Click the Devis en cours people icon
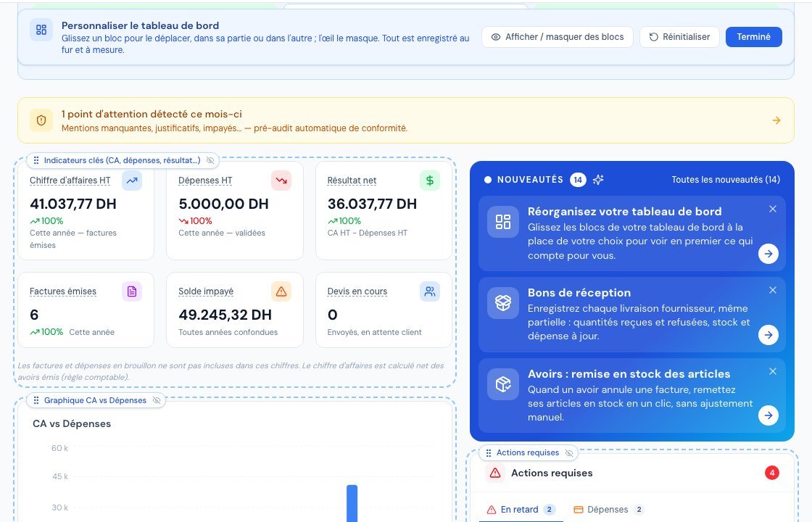812x522 pixels. click(x=430, y=291)
